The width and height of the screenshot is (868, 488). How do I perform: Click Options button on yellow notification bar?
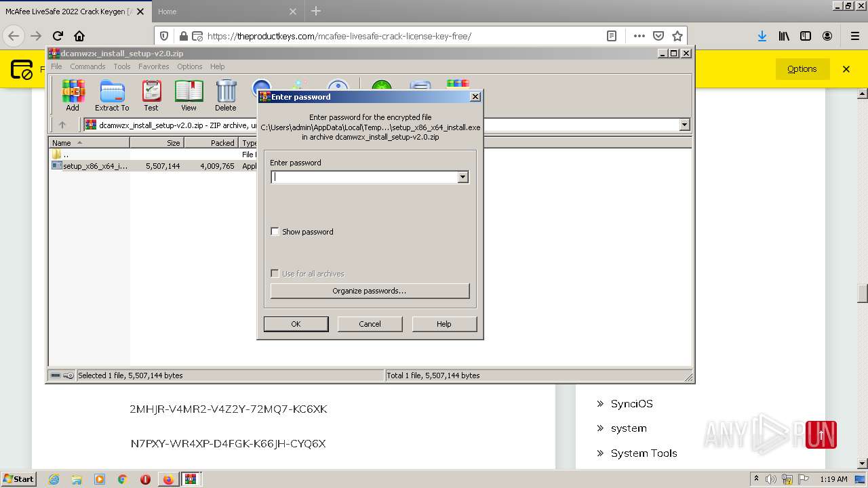[802, 68]
